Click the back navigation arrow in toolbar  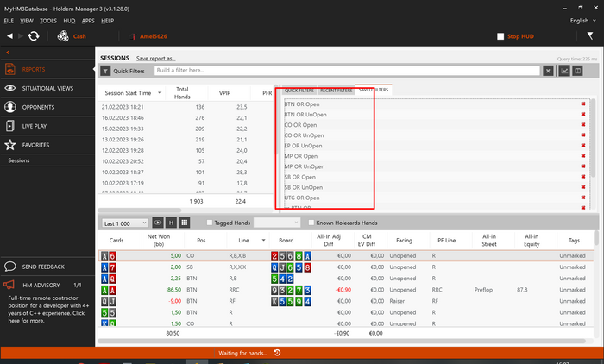[x=9, y=36]
